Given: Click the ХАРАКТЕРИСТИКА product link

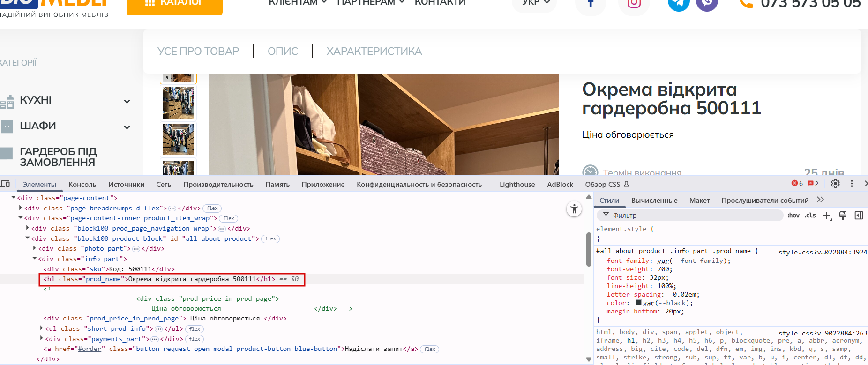Looking at the screenshot, I should pyautogui.click(x=374, y=51).
